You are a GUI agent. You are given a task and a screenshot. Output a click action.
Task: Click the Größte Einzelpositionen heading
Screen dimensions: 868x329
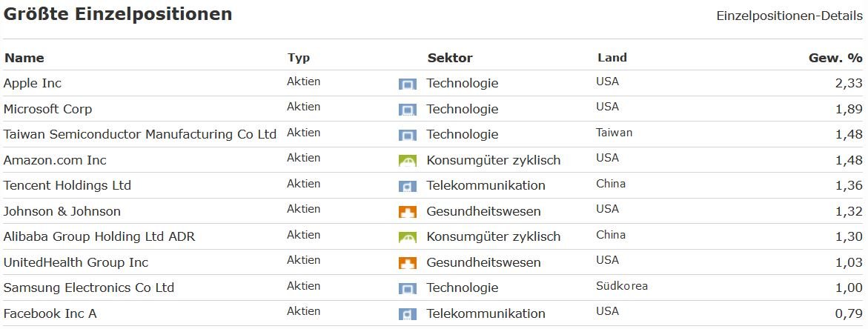[x=118, y=14]
